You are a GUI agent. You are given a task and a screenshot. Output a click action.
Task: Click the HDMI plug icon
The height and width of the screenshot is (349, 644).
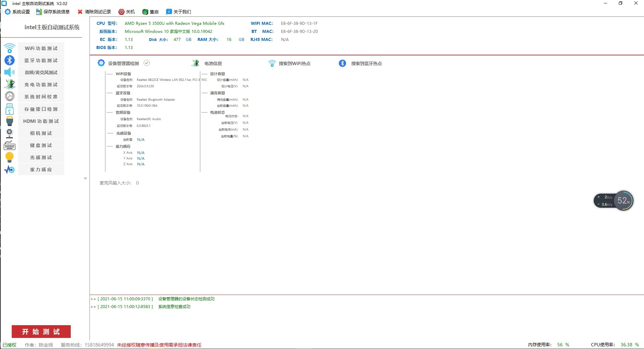(9, 121)
